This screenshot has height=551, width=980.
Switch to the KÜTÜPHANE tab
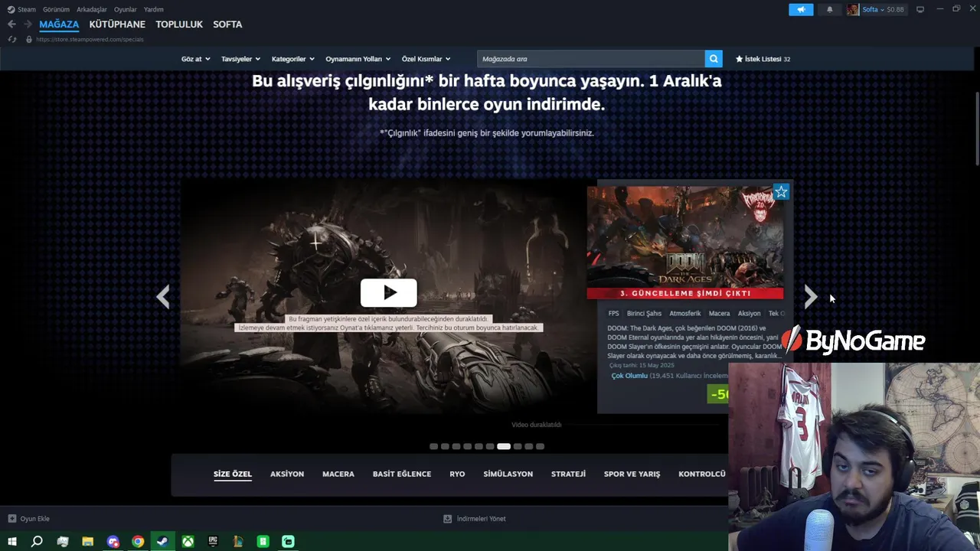coord(117,24)
